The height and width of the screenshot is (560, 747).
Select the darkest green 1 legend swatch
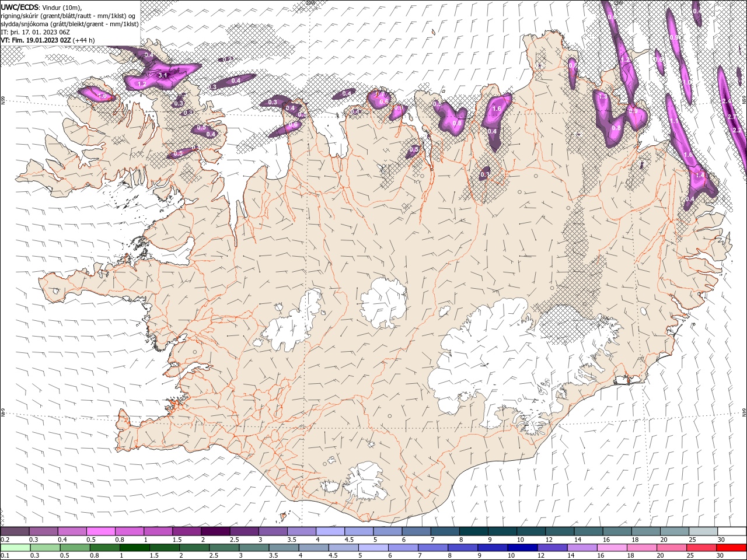[x=134, y=547]
